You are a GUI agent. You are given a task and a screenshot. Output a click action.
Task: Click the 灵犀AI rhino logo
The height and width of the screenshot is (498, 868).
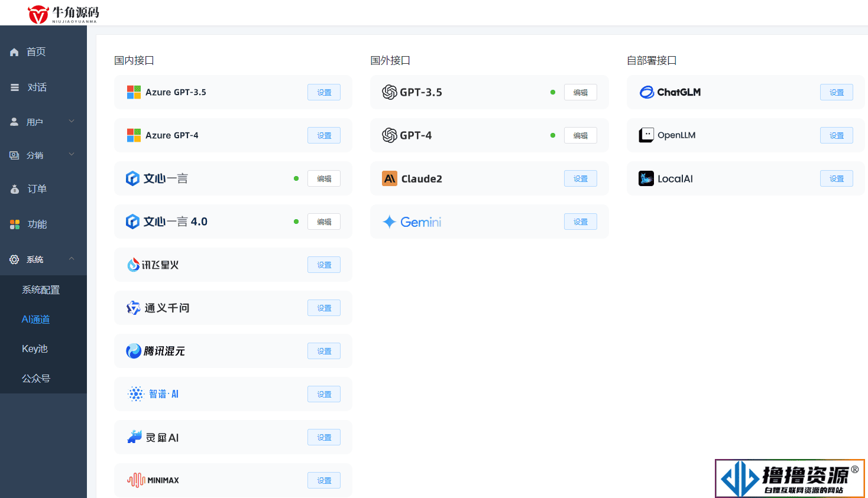coord(135,437)
